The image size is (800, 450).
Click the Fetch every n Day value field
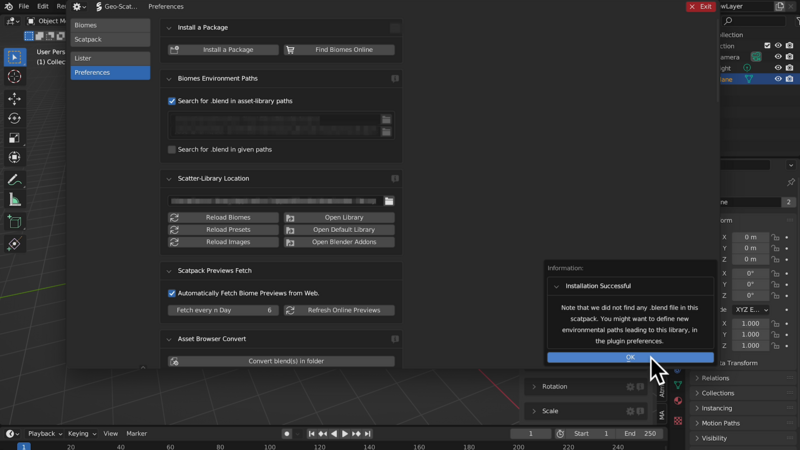[223, 310]
